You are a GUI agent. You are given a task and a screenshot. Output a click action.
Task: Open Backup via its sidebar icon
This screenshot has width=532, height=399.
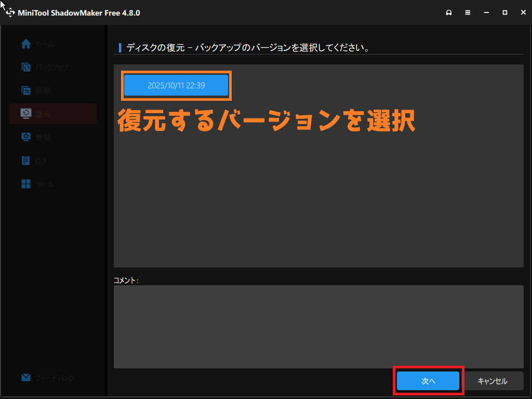click(x=26, y=67)
